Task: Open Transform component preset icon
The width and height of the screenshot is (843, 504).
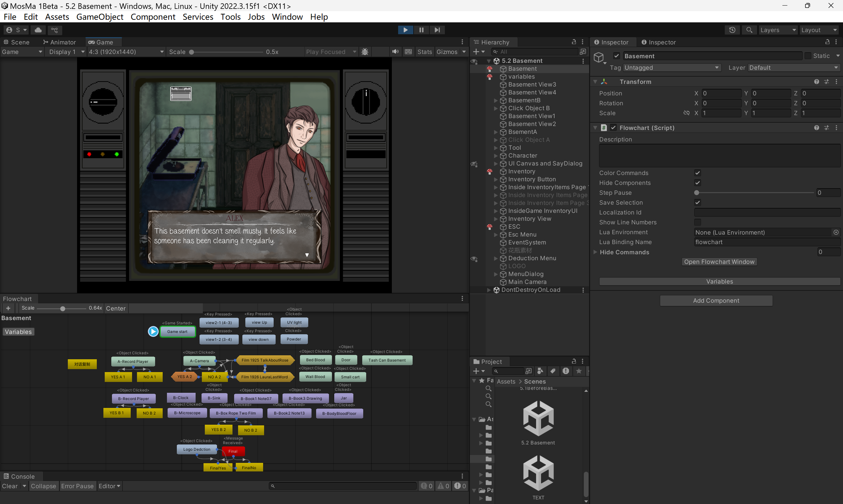Action: coord(826,82)
